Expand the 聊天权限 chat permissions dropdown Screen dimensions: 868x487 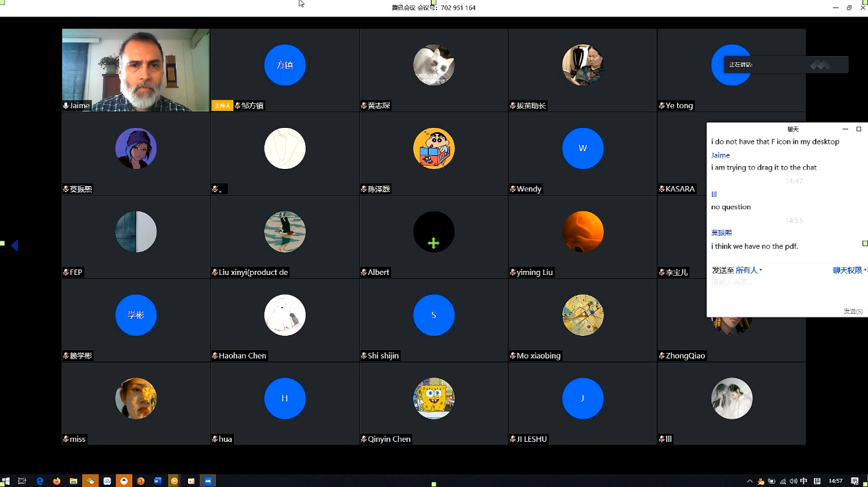coord(849,270)
